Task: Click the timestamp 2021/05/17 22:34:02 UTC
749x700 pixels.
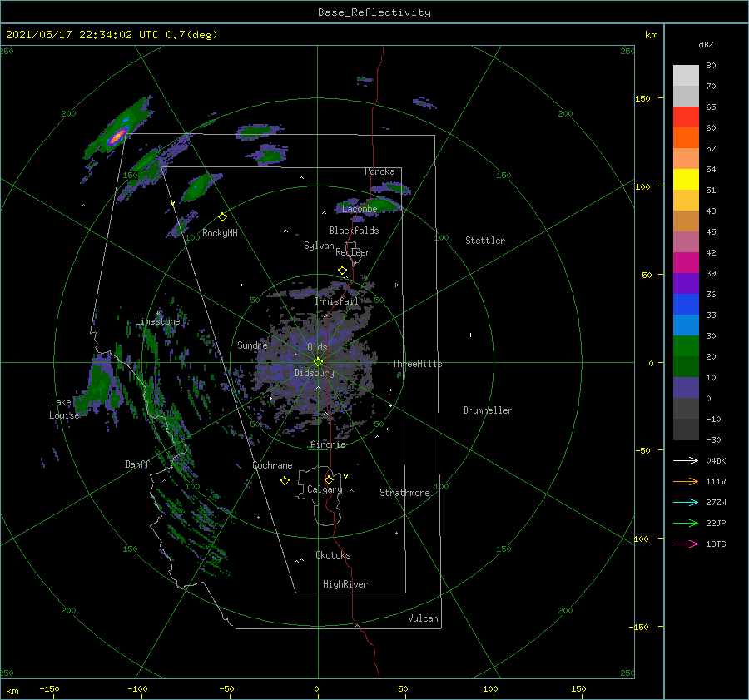Action: point(82,35)
